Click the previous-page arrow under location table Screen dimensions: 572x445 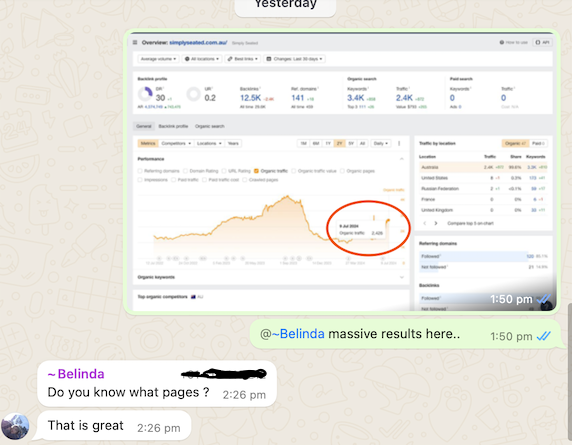click(x=424, y=223)
